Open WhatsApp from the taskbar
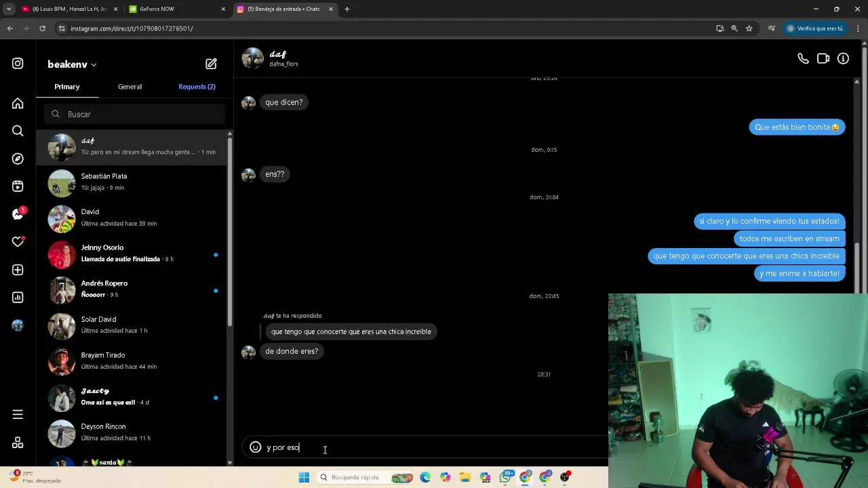This screenshot has width=868, height=488. 505,477
